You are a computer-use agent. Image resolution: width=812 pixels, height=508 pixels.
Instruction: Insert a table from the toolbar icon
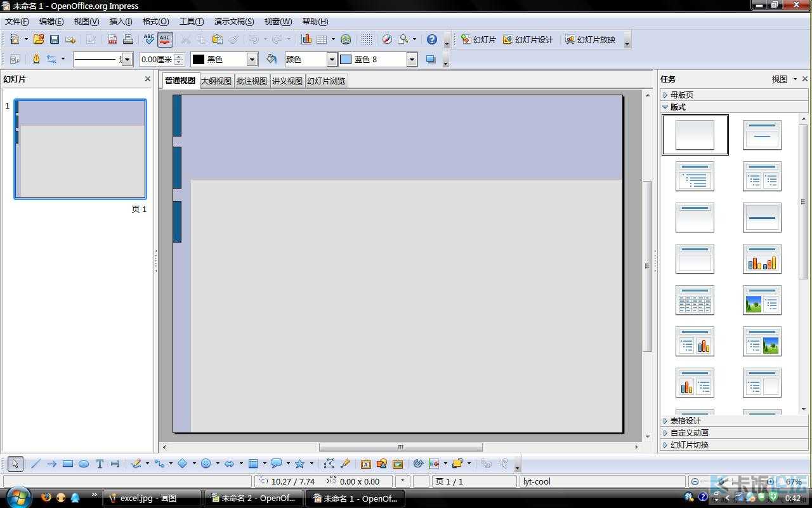click(322, 39)
